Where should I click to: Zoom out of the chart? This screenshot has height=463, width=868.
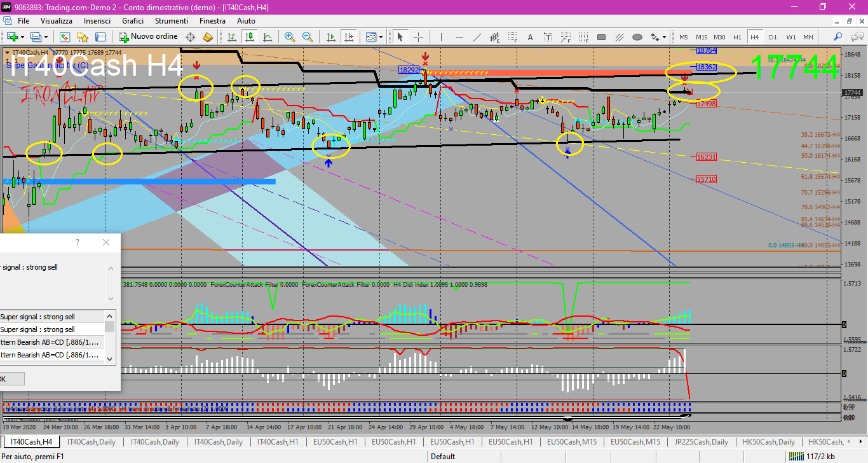point(308,37)
